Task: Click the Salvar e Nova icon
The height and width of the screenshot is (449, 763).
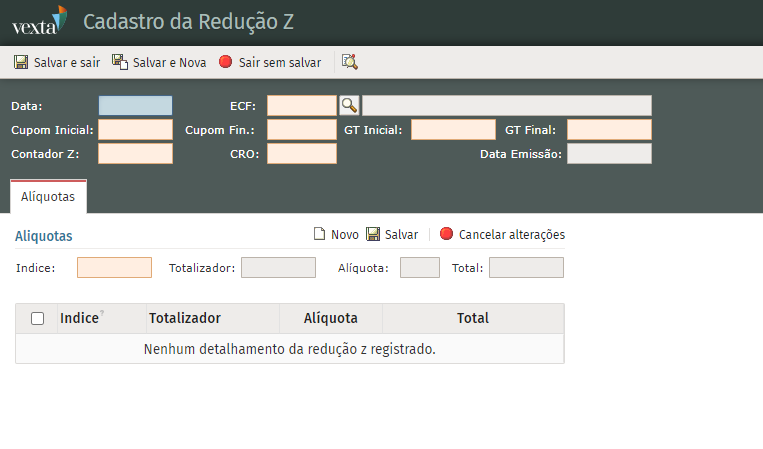Action: pyautogui.click(x=120, y=62)
